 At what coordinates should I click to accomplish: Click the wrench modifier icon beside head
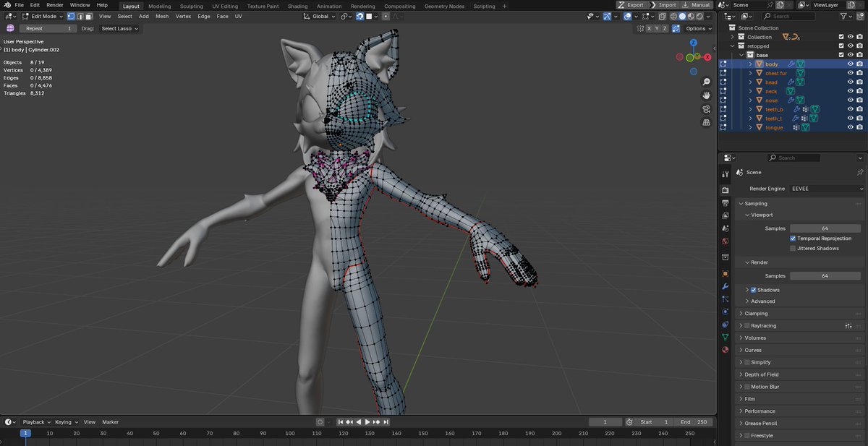coord(791,82)
